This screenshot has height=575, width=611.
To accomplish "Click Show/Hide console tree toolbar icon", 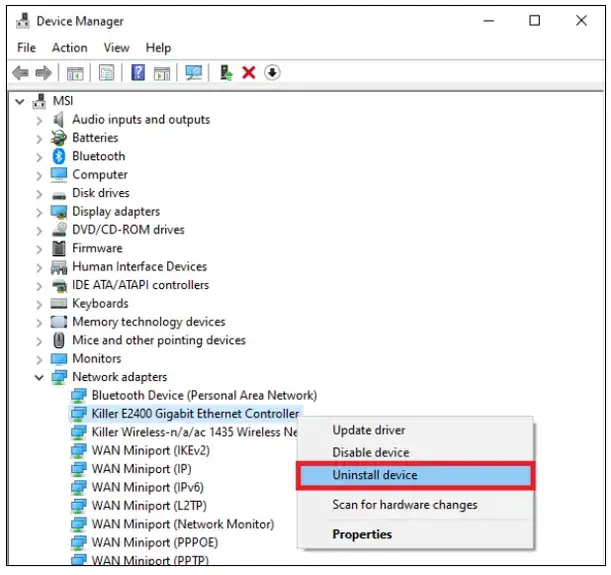I will point(75,73).
